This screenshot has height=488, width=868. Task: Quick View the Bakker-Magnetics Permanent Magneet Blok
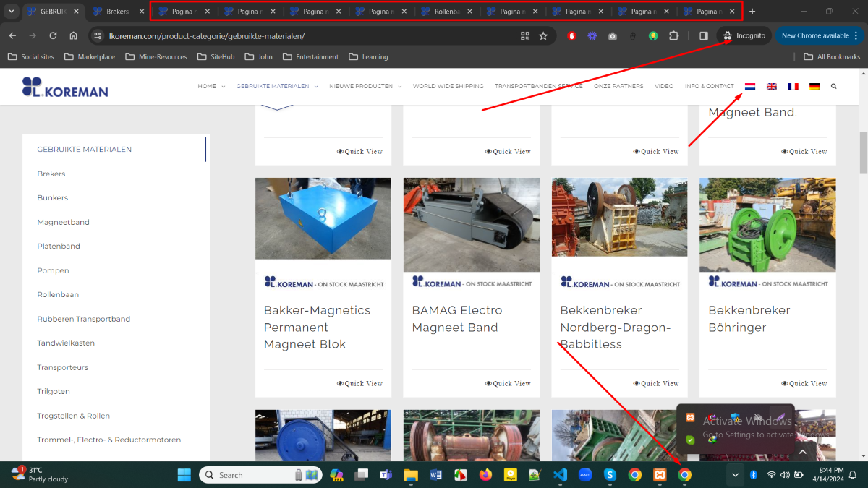[359, 383]
